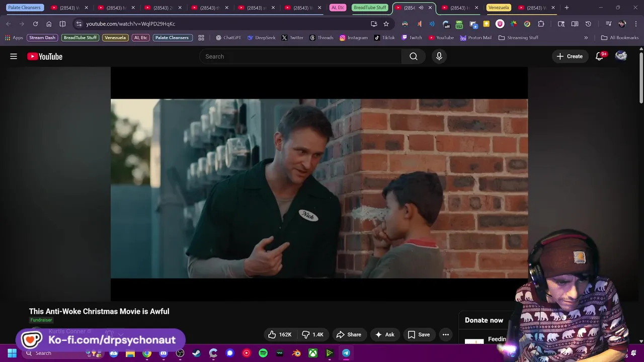Viewport: 644px width, 362px height.
Task: Open the Google Keep extension
Action: point(487,24)
